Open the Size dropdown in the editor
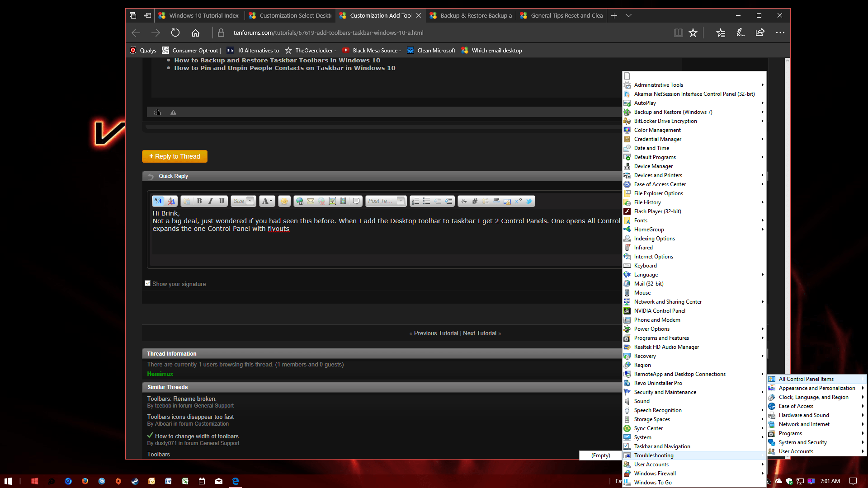The width and height of the screenshot is (868, 488). [243, 201]
